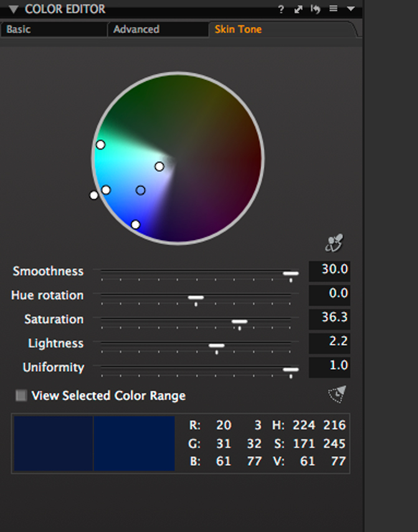Screen dimensions: 418x532
Task: Select the blue center point on color wheel
Action: 140,190
